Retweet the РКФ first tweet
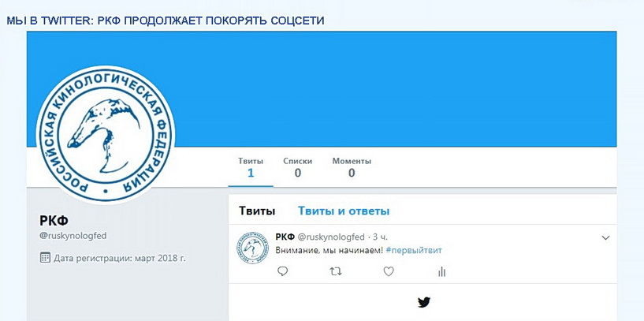This screenshot has width=644, height=321. (336, 271)
